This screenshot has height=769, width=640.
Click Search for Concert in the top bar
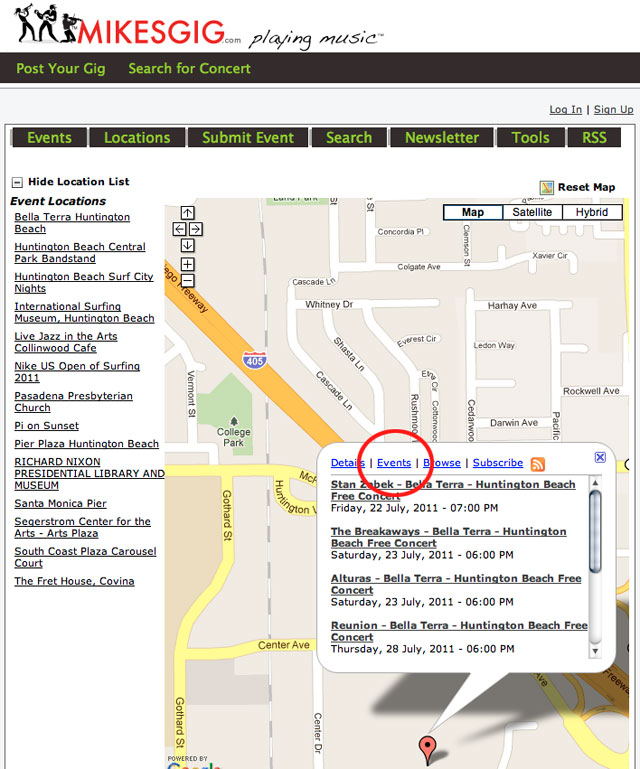pyautogui.click(x=189, y=68)
